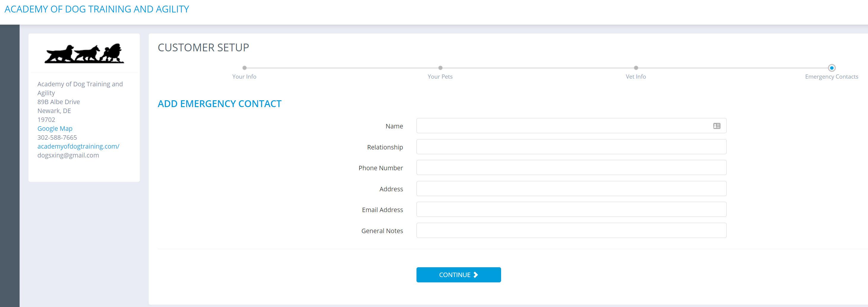Select the Your Info step dot
This screenshot has height=307, width=868.
click(244, 68)
